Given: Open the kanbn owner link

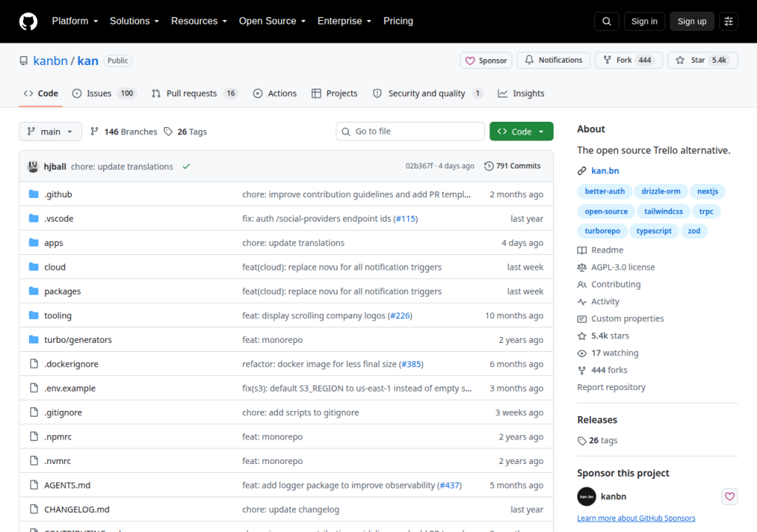Looking at the screenshot, I should (x=50, y=61).
